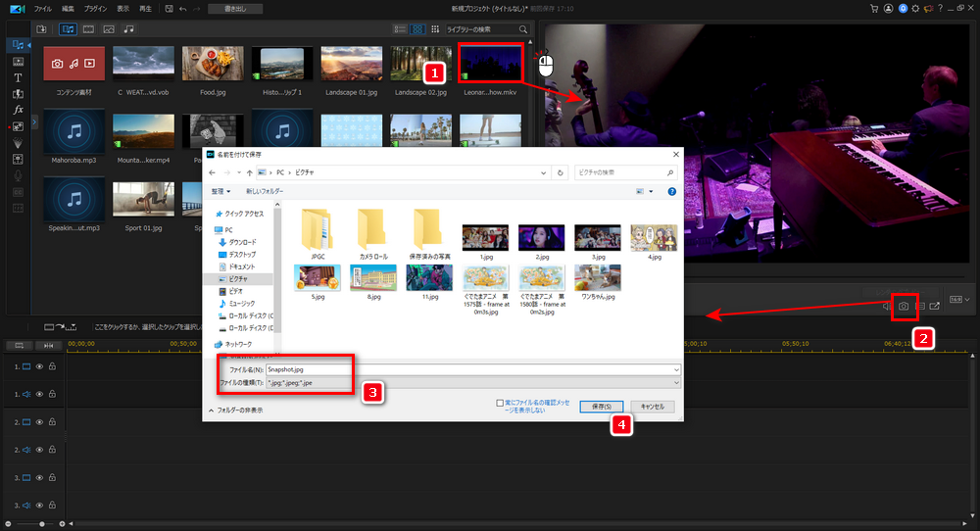This screenshot has height=531, width=980.
Task: Toggle visibility eye on video track 1
Action: pyautogui.click(x=40, y=367)
